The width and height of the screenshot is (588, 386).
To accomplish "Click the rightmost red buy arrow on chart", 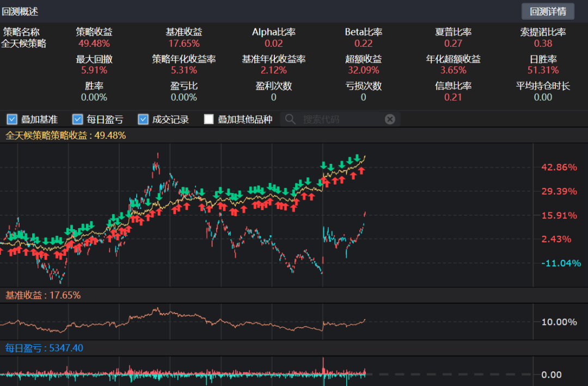I will click(x=361, y=171).
